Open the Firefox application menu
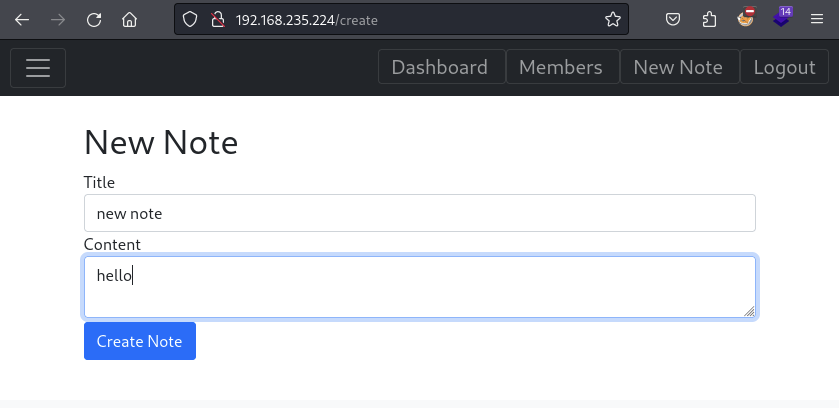The image size is (839, 408). (817, 19)
